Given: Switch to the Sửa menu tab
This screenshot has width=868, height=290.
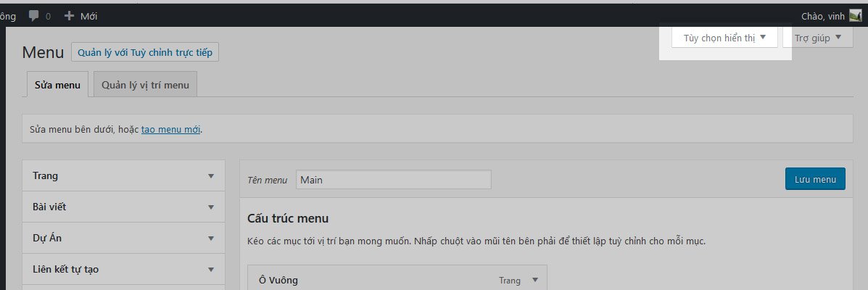Looking at the screenshot, I should 57,85.
